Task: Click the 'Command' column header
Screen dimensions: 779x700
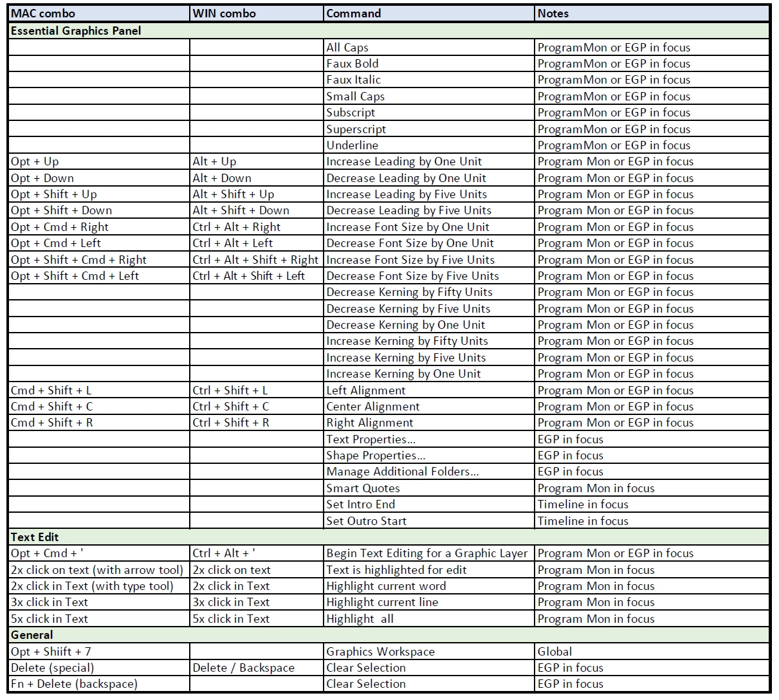Action: [x=429, y=14]
